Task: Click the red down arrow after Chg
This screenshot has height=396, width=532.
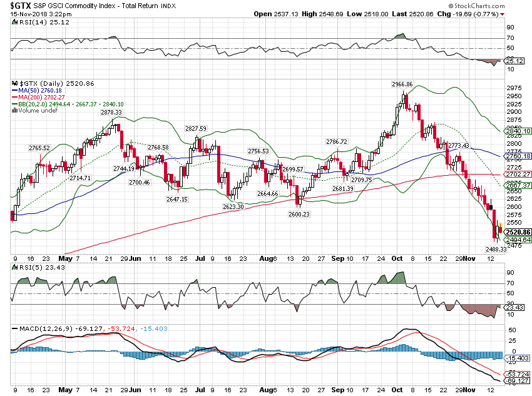Action: [502, 14]
